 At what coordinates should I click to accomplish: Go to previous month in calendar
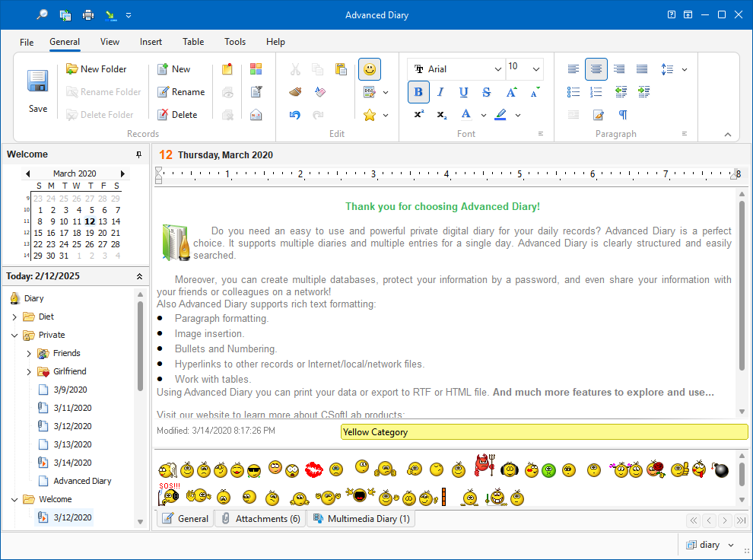tap(28, 174)
